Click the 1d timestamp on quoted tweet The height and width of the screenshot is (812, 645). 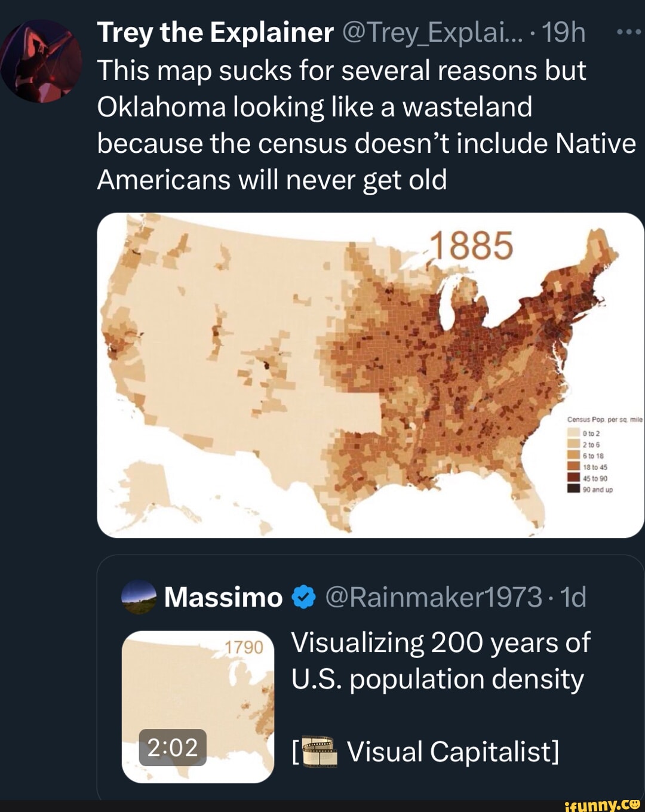573,597
